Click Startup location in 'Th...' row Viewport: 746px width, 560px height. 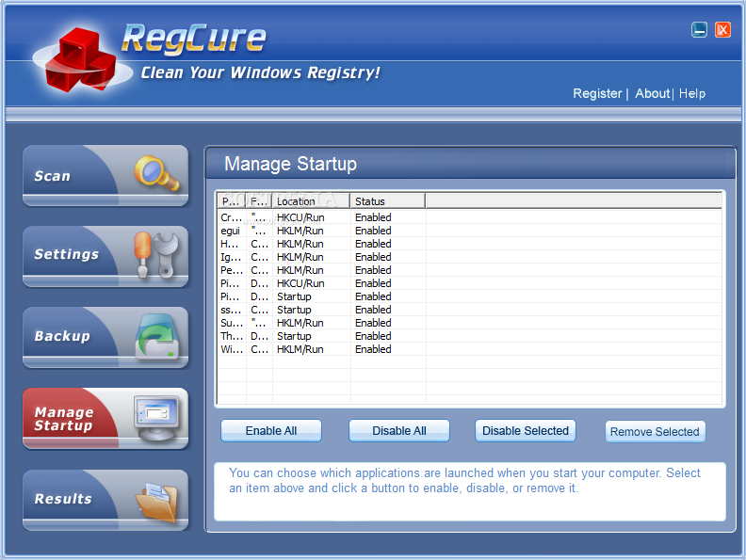[x=294, y=336]
